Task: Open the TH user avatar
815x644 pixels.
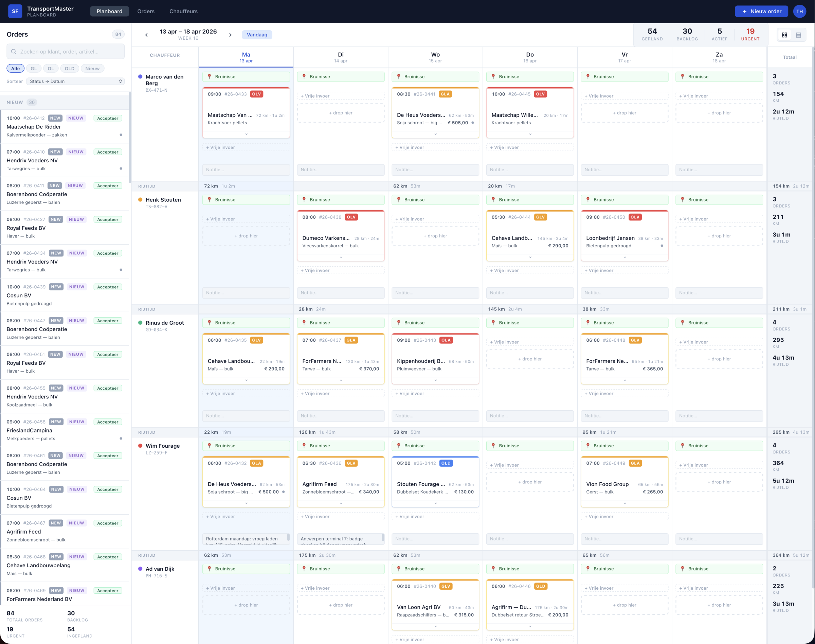Action: [799, 11]
